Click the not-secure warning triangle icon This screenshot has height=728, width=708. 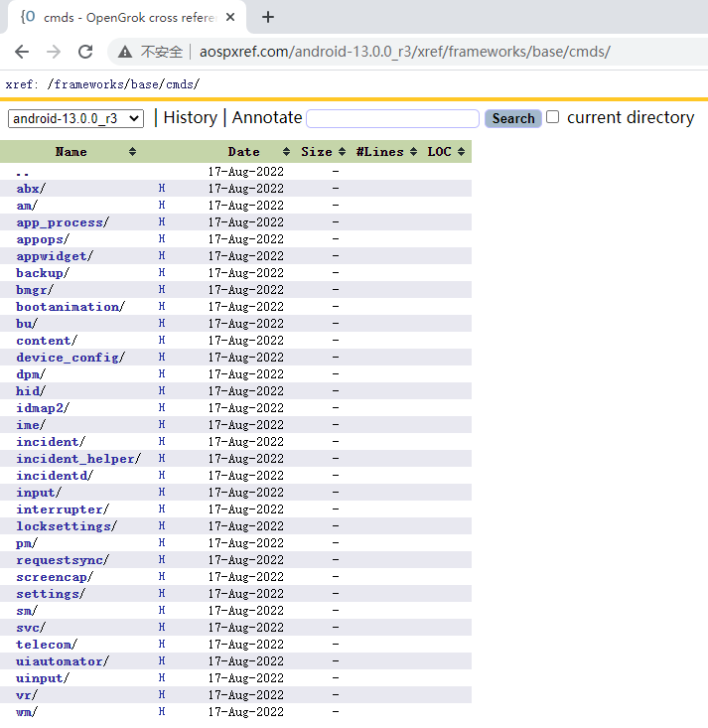pyautogui.click(x=125, y=52)
